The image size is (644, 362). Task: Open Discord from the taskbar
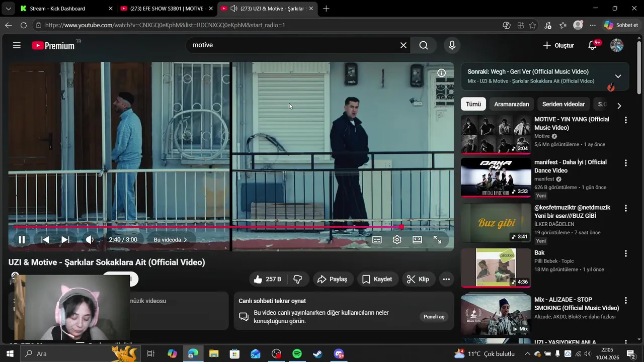point(339,353)
